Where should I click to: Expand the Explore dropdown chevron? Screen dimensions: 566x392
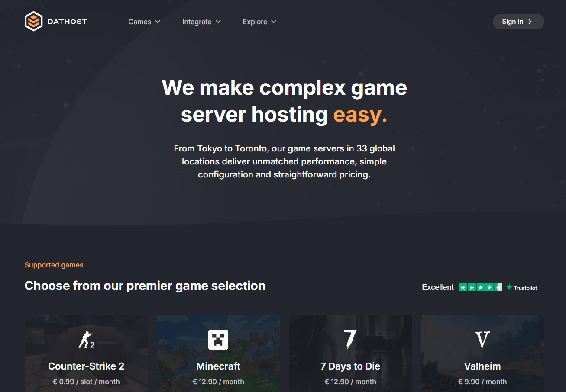[x=273, y=22]
